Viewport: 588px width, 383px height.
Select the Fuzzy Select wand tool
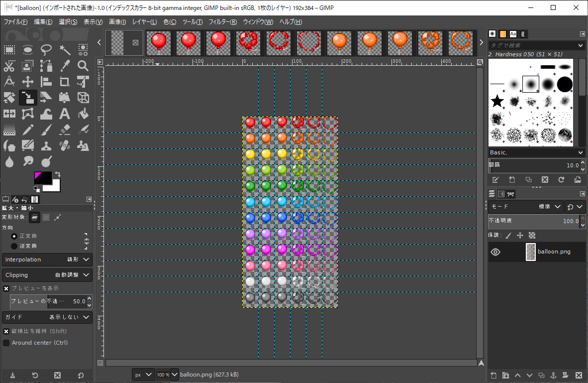tap(65, 50)
